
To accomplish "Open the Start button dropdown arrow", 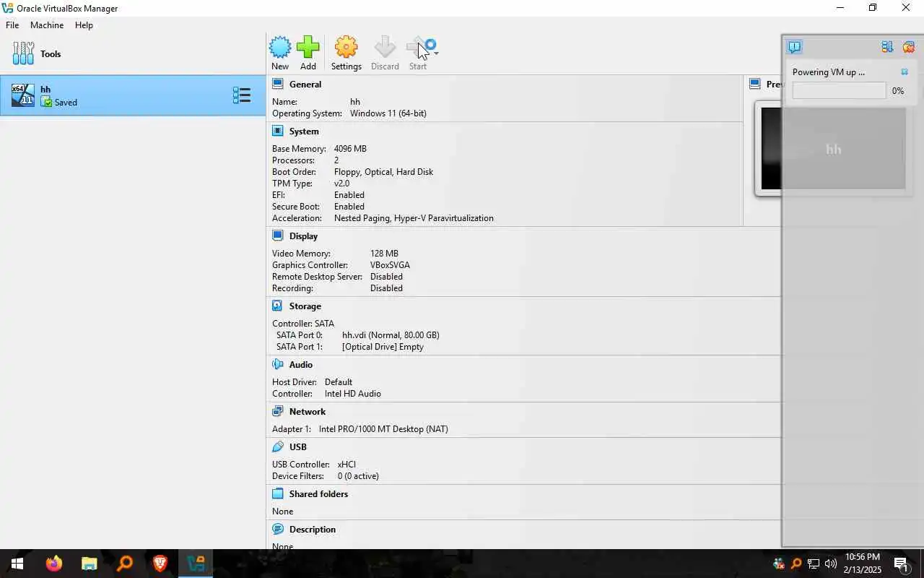I will pyautogui.click(x=436, y=53).
